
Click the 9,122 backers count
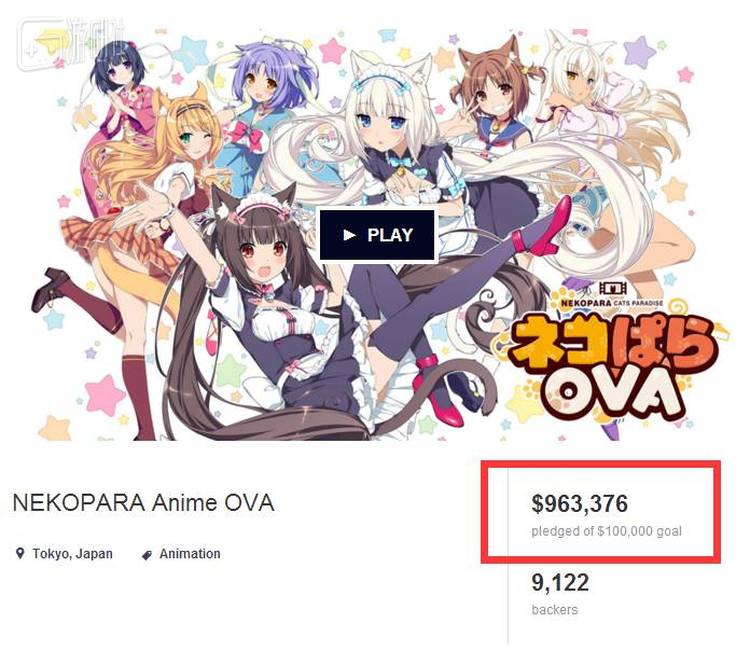(x=560, y=583)
